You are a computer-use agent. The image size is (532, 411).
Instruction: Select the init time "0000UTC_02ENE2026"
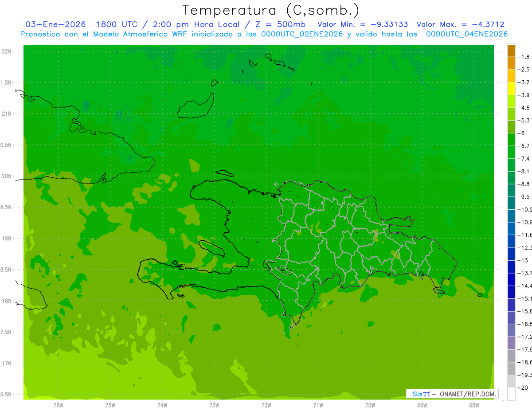(x=302, y=34)
